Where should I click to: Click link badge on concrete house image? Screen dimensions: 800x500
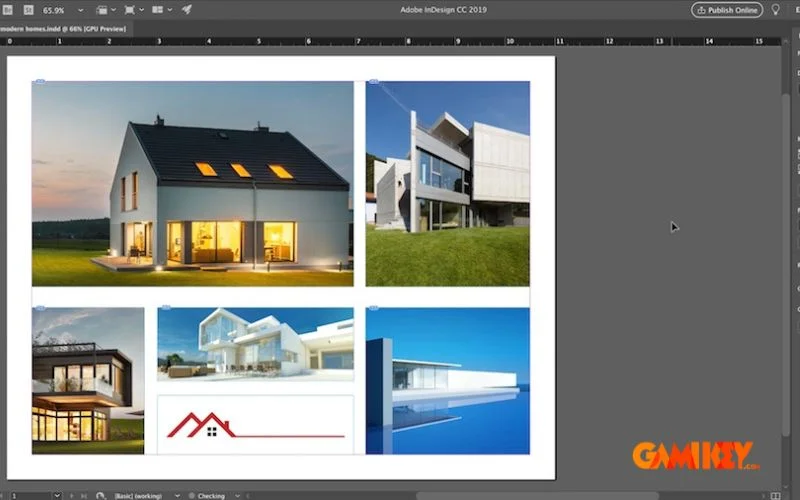(x=373, y=82)
